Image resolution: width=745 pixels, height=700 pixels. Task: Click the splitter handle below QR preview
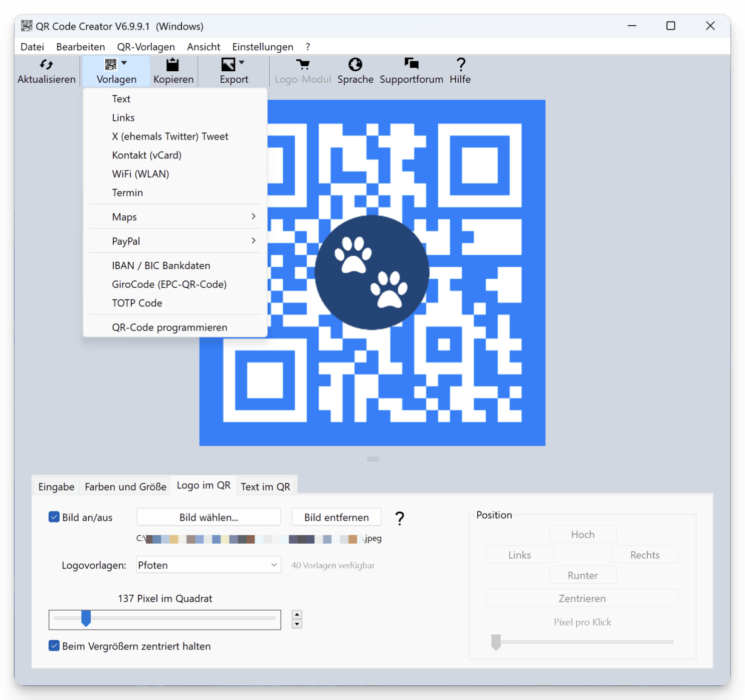[x=372, y=459]
